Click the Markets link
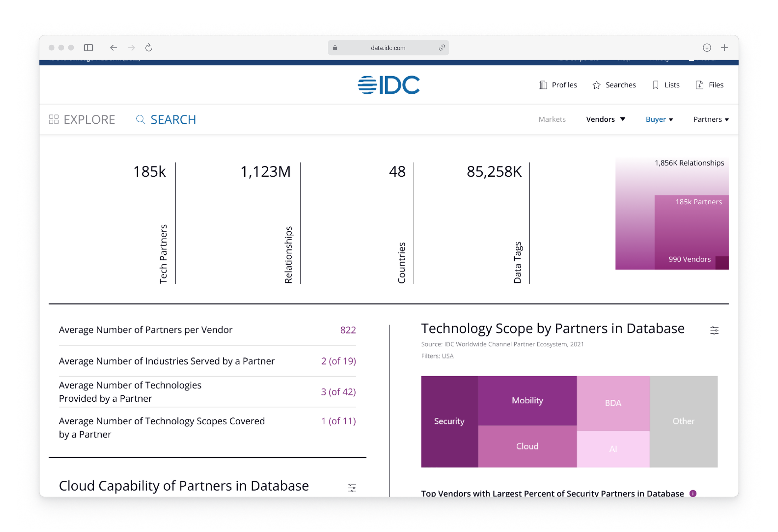Image resolution: width=778 pixels, height=532 pixels. pos(552,120)
